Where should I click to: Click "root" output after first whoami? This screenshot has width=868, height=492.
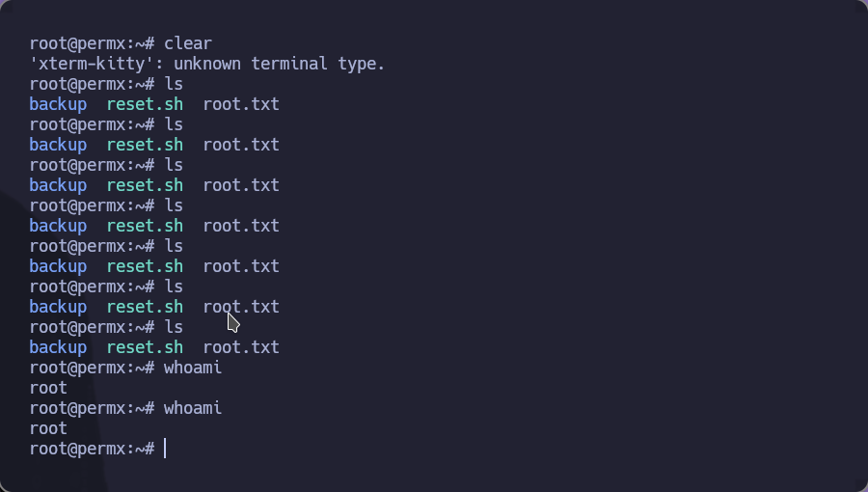[49, 388]
